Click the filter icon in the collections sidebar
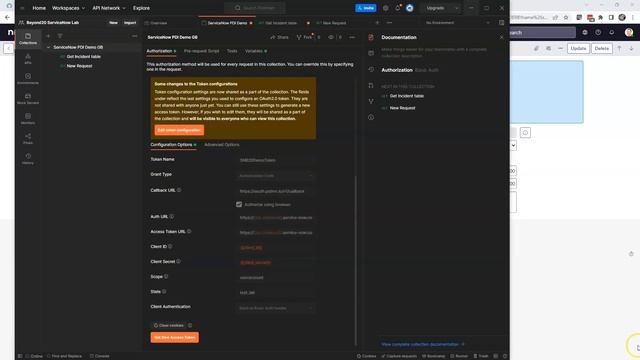 60,36
